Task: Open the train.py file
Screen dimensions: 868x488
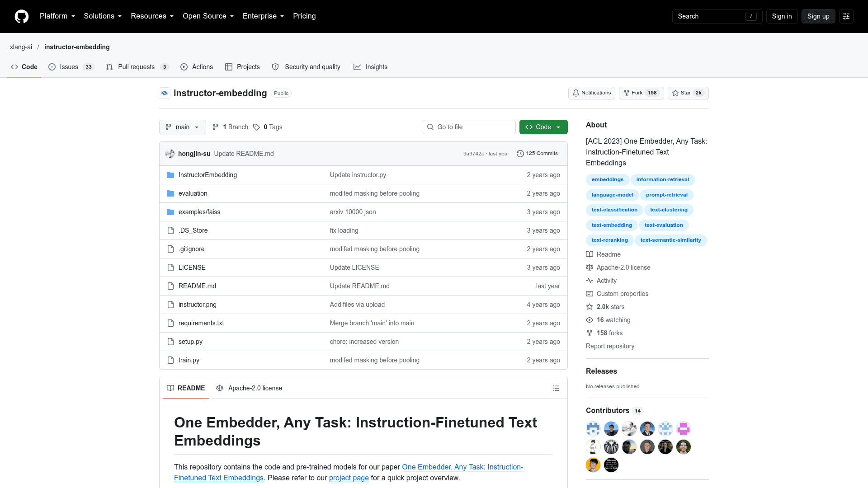Action: (x=189, y=360)
